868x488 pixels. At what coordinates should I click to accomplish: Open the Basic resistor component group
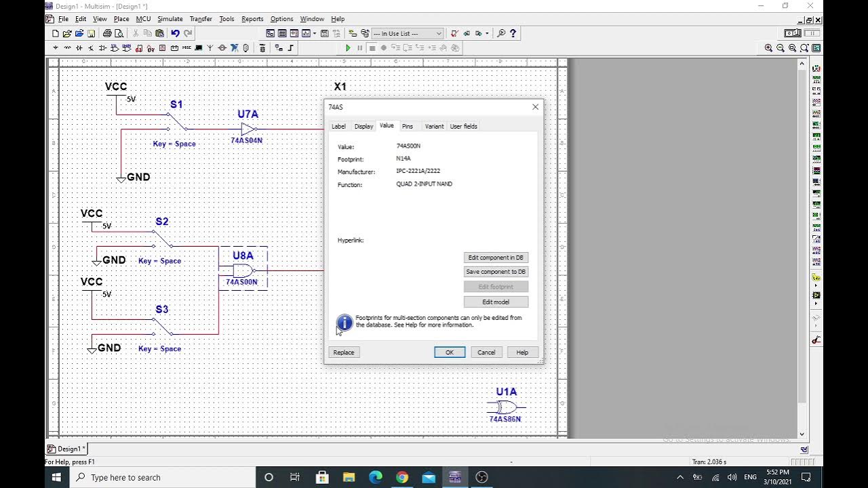(x=67, y=48)
